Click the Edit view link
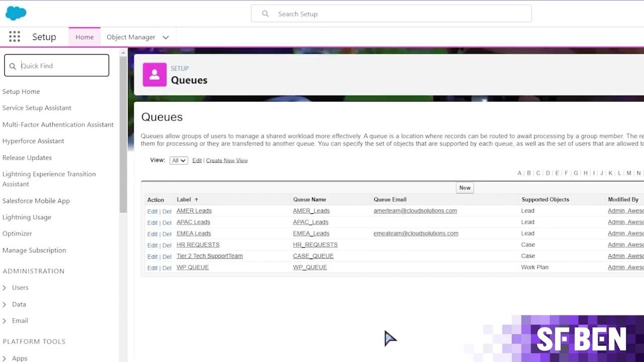The image size is (644, 362). tap(197, 160)
